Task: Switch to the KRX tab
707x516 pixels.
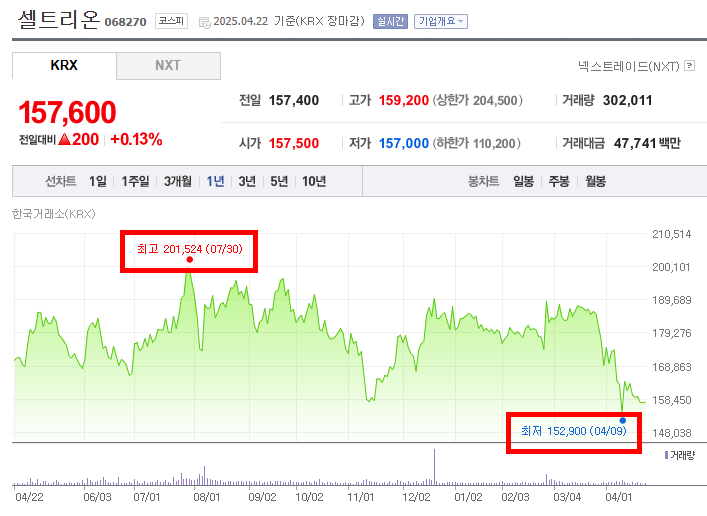Action: 64,65
